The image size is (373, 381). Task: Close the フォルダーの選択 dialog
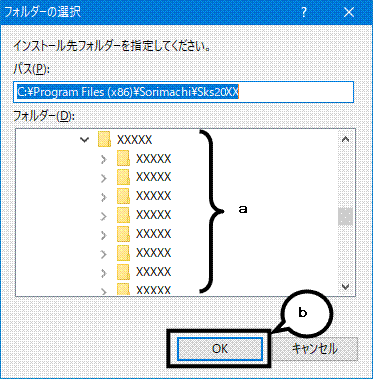349,12
